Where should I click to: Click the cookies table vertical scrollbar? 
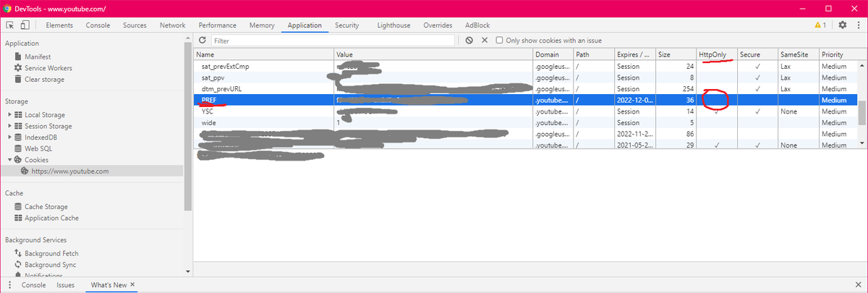point(862,112)
